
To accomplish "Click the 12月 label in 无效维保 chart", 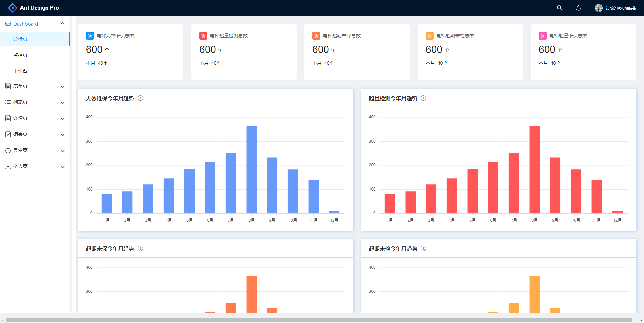I will point(334,220).
